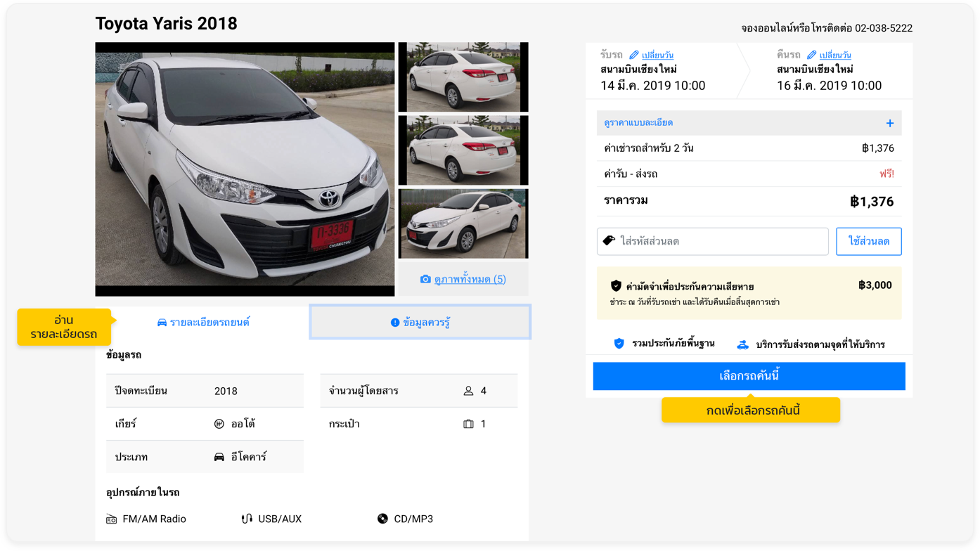Click the ปีจดทะเบียน value 2018
The image size is (980, 551).
tap(226, 391)
